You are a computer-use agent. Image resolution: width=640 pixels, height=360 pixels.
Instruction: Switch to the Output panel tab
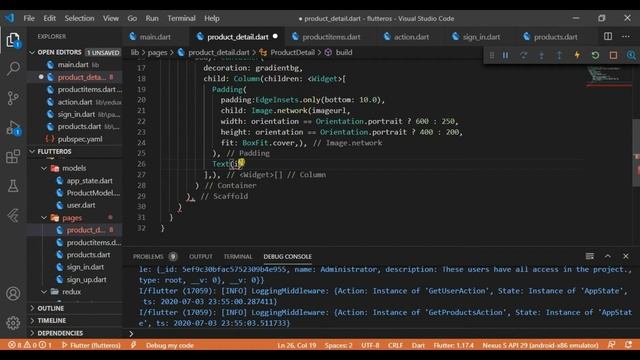click(x=200, y=256)
